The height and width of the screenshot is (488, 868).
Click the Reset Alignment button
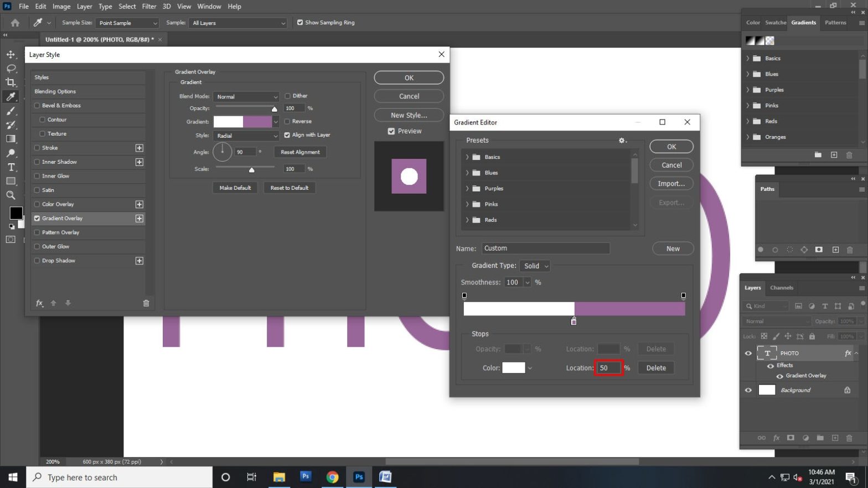[300, 152]
